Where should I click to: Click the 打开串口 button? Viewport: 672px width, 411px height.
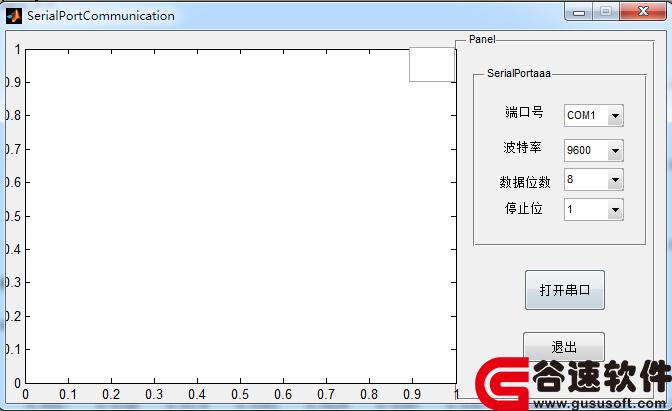click(x=565, y=290)
